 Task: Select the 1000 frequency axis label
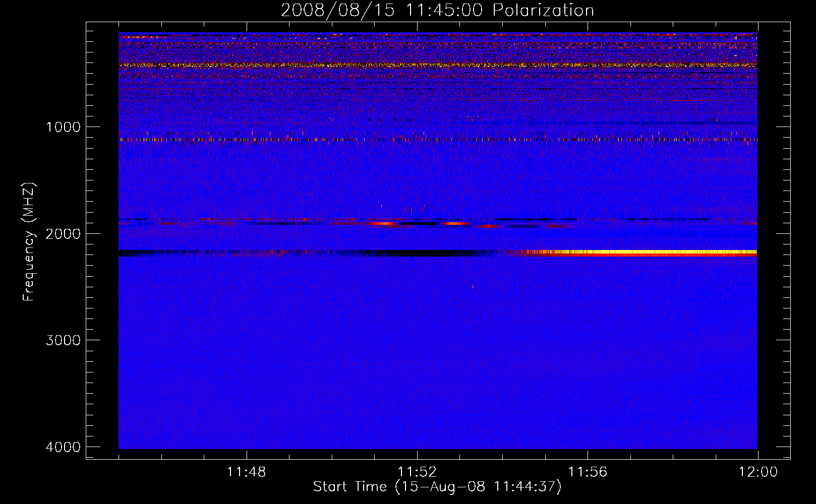tap(63, 127)
